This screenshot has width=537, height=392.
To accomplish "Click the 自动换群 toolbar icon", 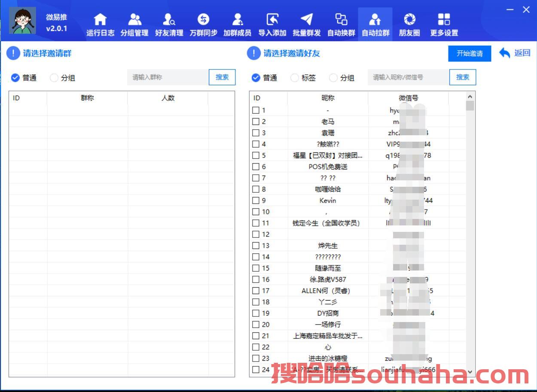I will [x=341, y=20].
